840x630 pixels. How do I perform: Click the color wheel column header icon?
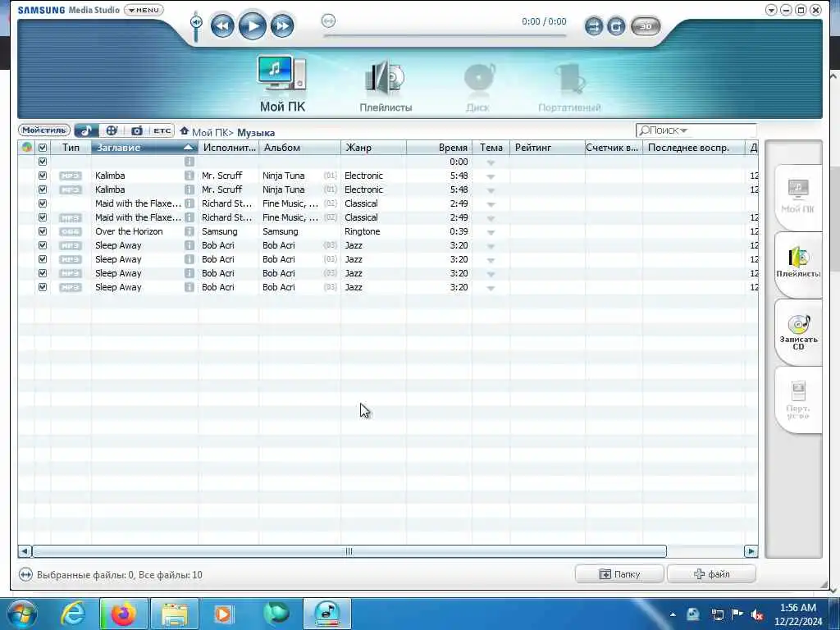pos(26,148)
